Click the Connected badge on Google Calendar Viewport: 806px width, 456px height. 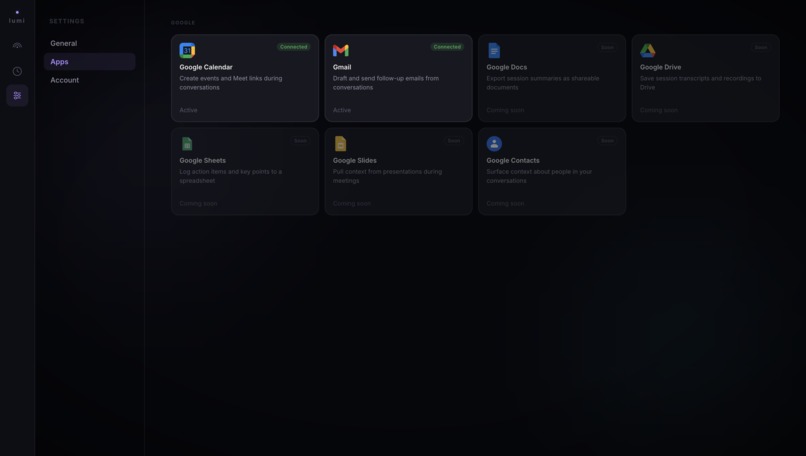(294, 47)
